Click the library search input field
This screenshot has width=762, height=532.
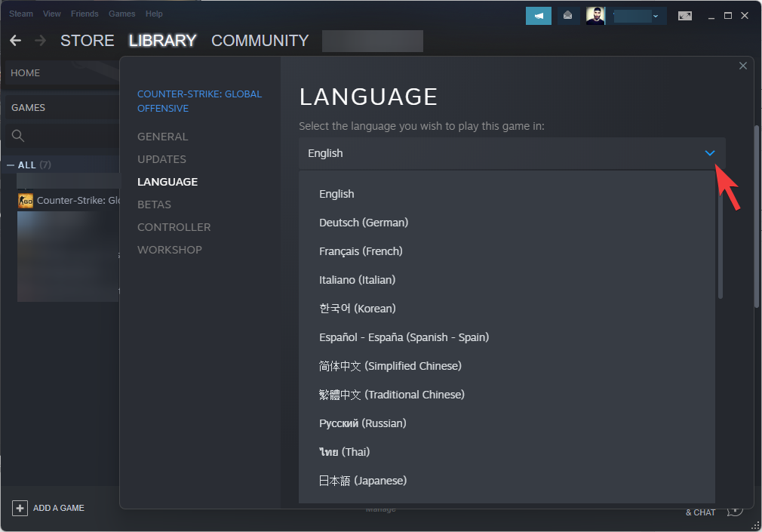tap(62, 136)
